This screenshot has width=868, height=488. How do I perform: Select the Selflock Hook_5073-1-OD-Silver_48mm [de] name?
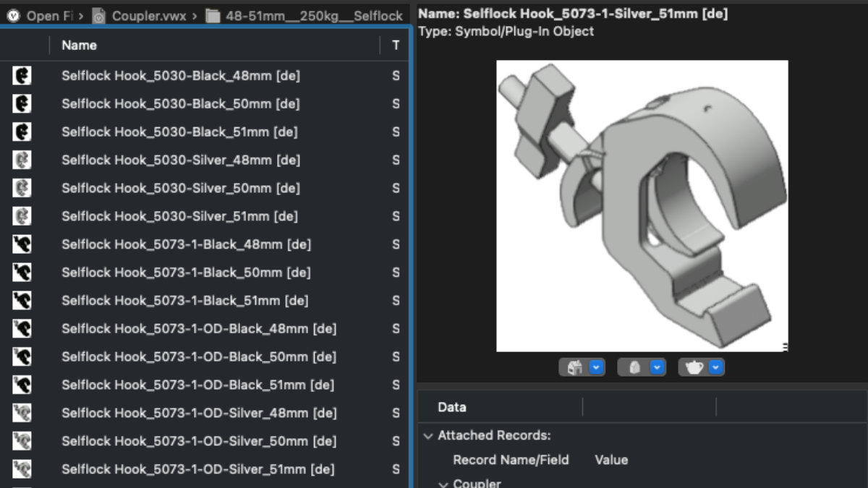[x=199, y=413]
